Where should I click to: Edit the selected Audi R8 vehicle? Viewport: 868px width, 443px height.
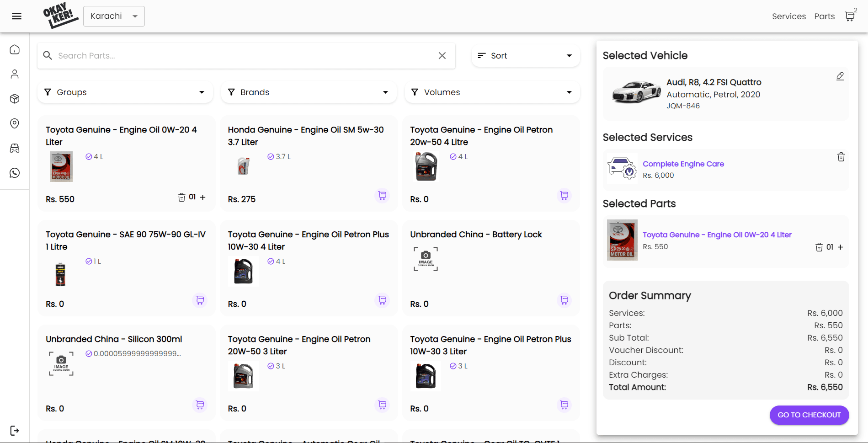(x=840, y=76)
